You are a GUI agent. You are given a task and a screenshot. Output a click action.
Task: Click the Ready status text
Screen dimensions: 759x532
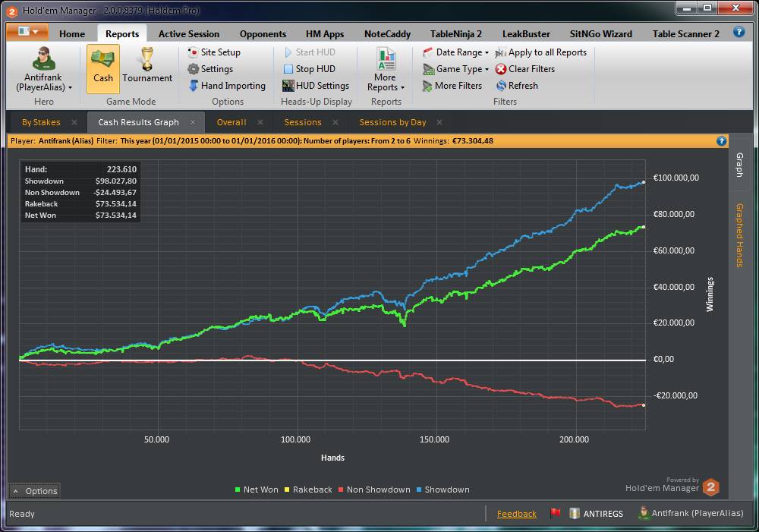22,514
